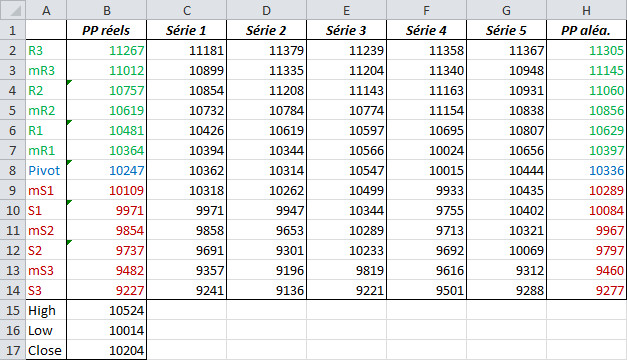Select the 'R2' label cell
This screenshot has height=360, width=627.
click(x=46, y=90)
